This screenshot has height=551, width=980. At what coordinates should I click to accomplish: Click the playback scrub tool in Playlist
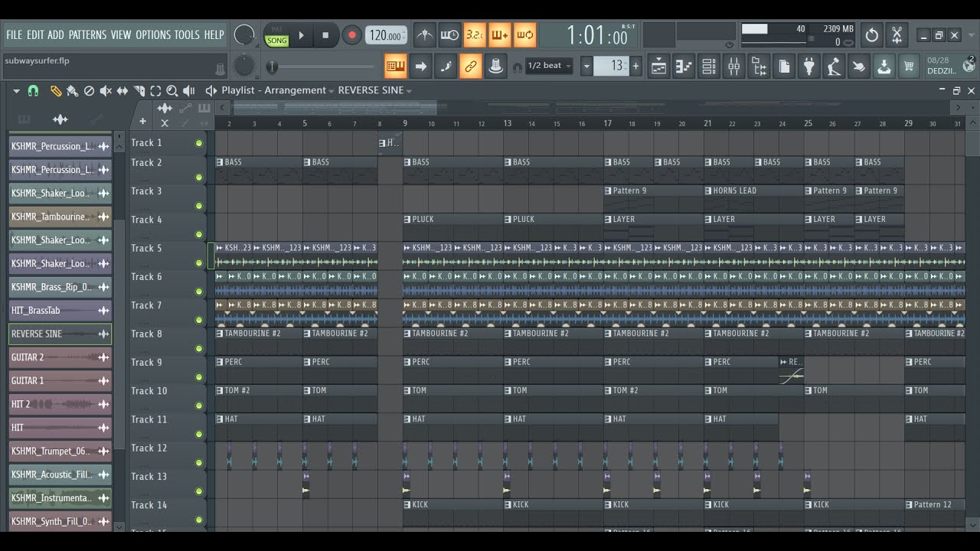pyautogui.click(x=189, y=91)
